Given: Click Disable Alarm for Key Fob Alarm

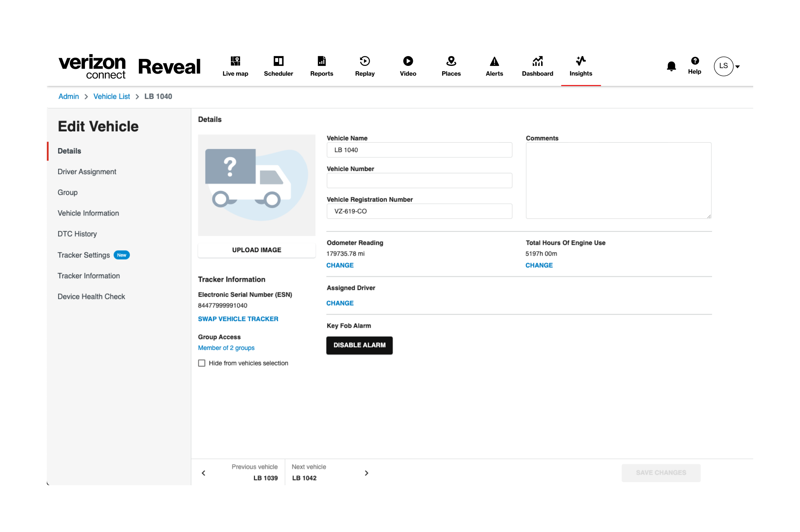Looking at the screenshot, I should pyautogui.click(x=359, y=345).
